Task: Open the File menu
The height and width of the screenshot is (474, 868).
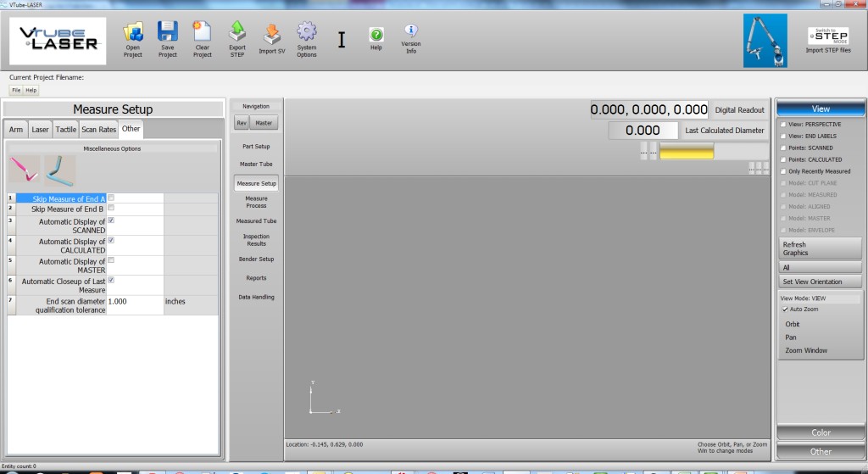Action: pos(16,90)
